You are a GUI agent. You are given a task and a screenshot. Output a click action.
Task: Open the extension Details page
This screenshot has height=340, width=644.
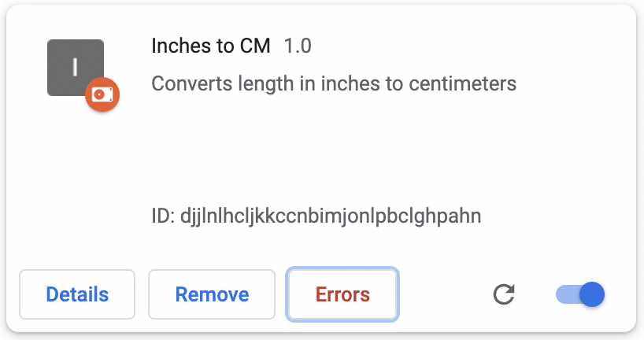pyautogui.click(x=77, y=295)
